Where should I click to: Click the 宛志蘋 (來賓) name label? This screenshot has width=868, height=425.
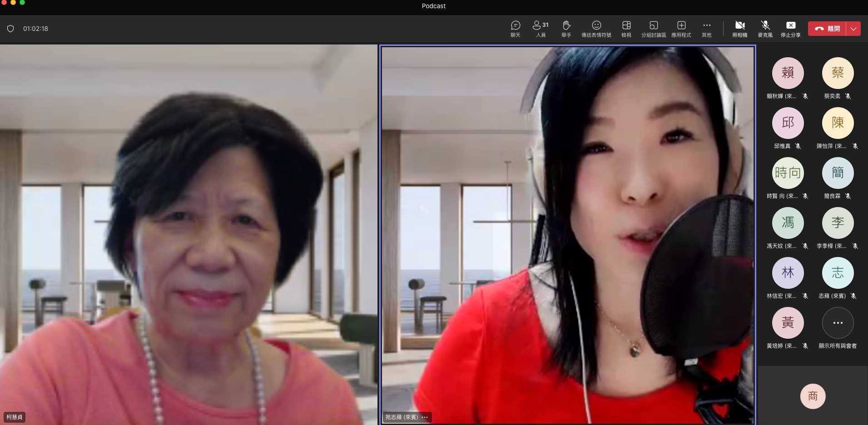402,417
